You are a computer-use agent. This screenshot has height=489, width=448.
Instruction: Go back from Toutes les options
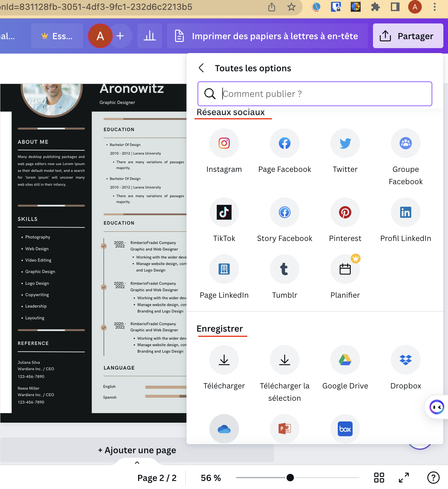pyautogui.click(x=201, y=68)
